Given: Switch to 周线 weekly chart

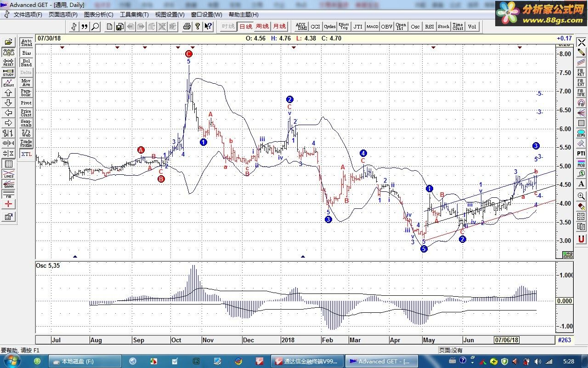Looking at the screenshot, I should pos(262,27).
